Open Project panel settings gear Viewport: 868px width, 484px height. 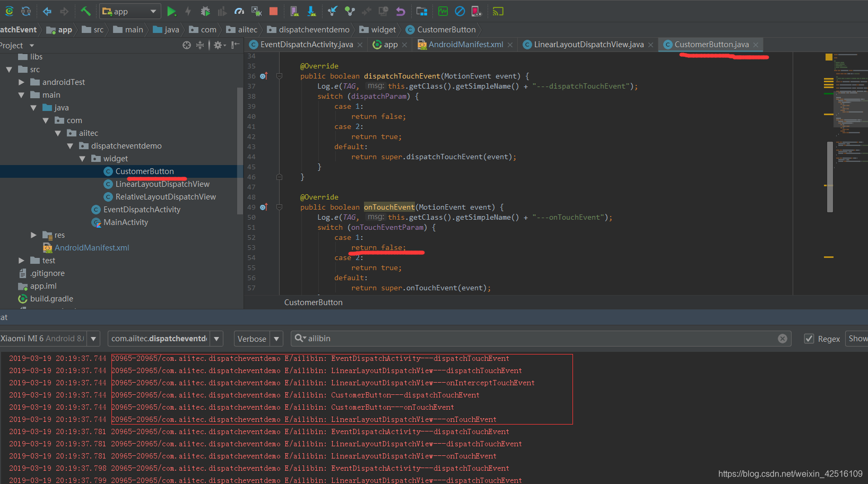click(219, 46)
